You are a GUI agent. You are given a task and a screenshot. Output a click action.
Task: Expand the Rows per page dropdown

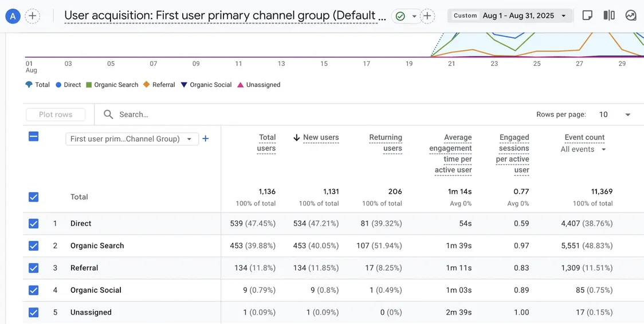pos(614,114)
